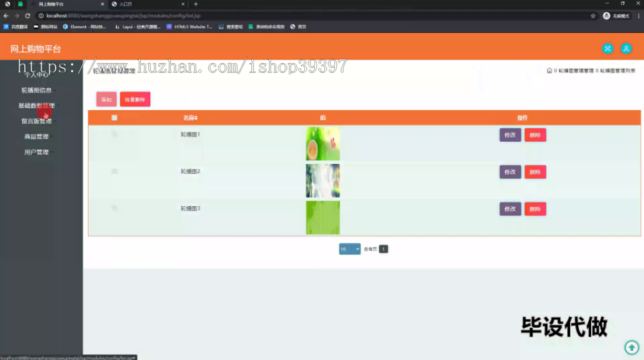Click the 添加 button
This screenshot has height=360, width=644.
[107, 99]
